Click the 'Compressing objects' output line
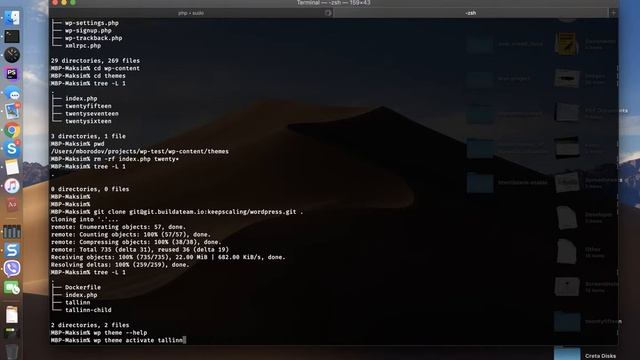The image size is (640, 360). click(x=136, y=242)
